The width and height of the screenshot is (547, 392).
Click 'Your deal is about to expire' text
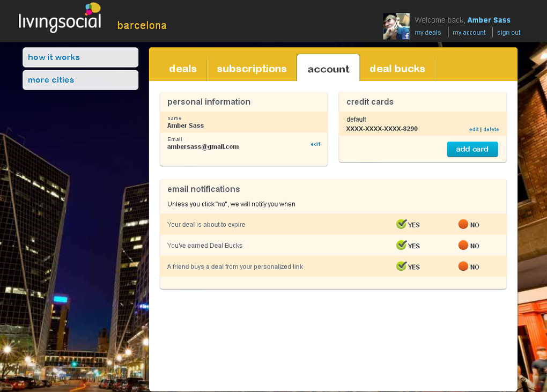(206, 225)
